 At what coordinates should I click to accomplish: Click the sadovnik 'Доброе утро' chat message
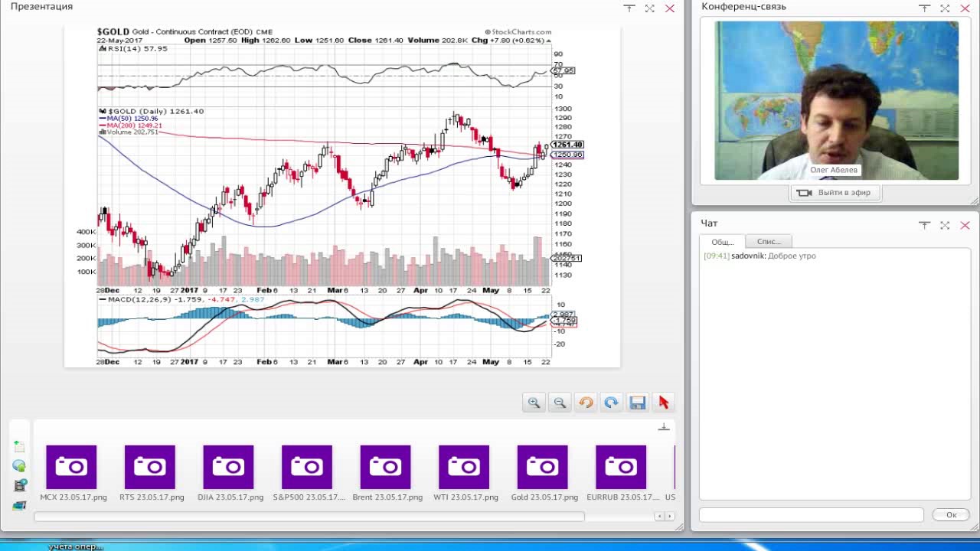coord(759,256)
